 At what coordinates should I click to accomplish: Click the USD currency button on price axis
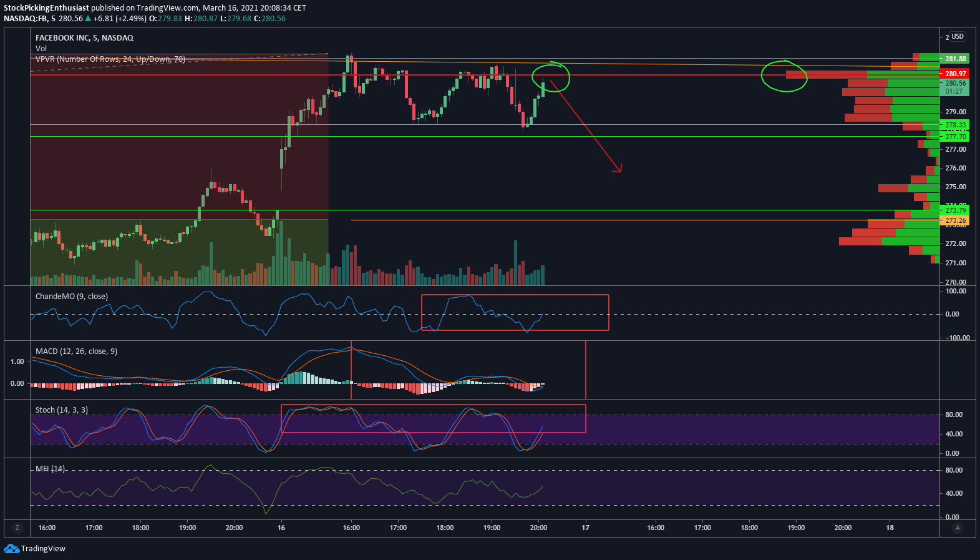point(958,37)
